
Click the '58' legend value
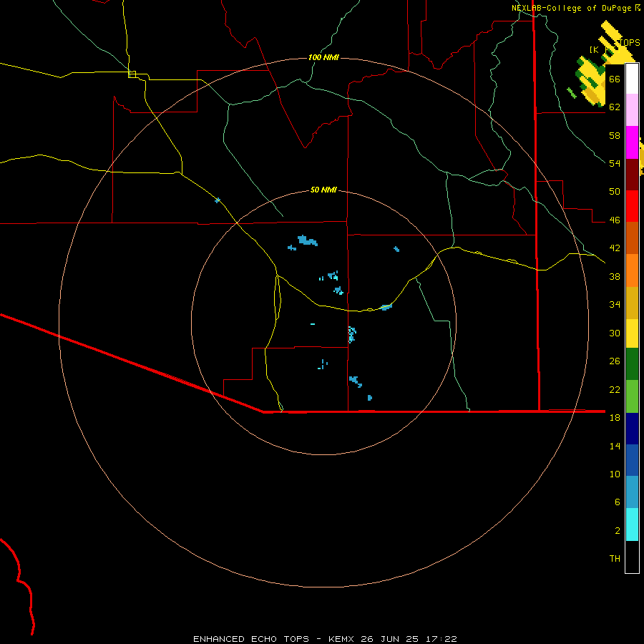click(615, 135)
